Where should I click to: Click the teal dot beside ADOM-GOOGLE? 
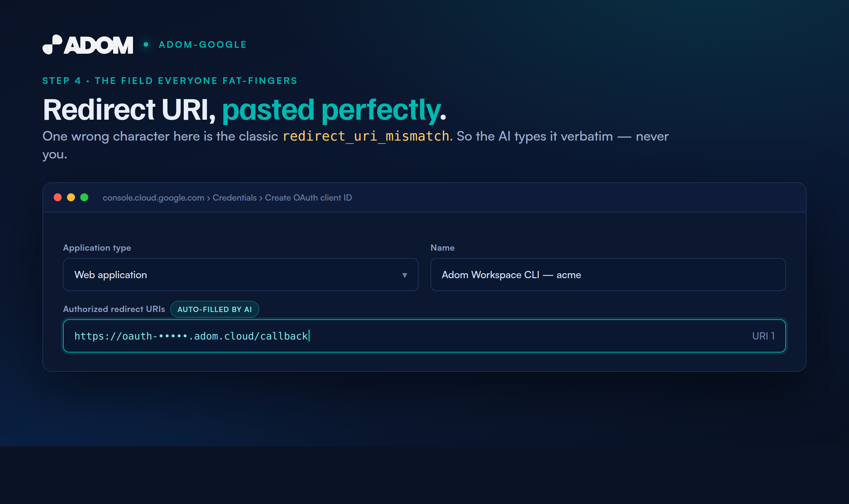pyautogui.click(x=146, y=44)
